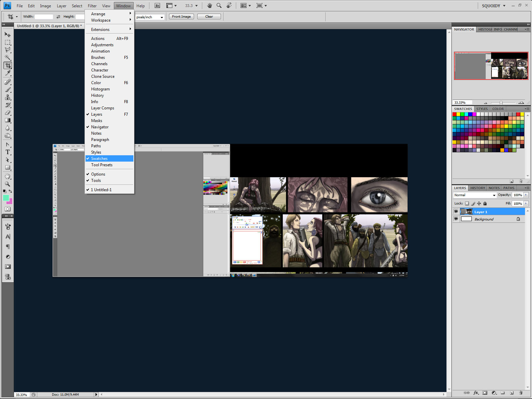Switch to the History tab

tap(477, 188)
